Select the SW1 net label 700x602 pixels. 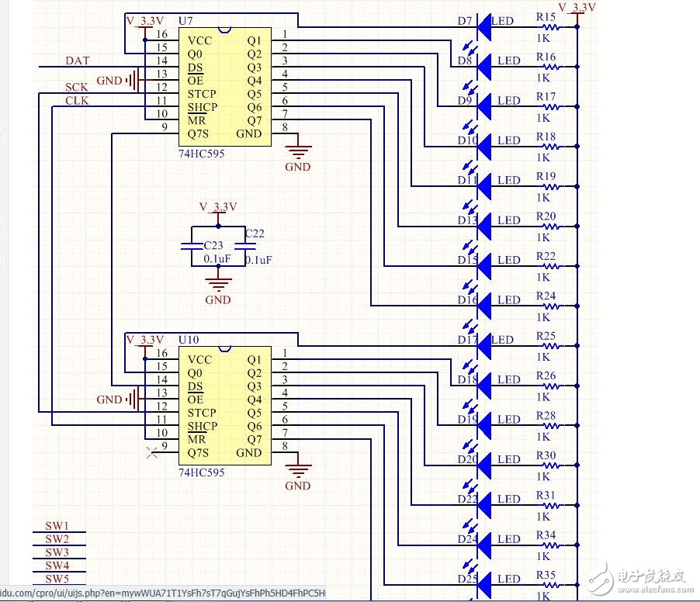57,526
